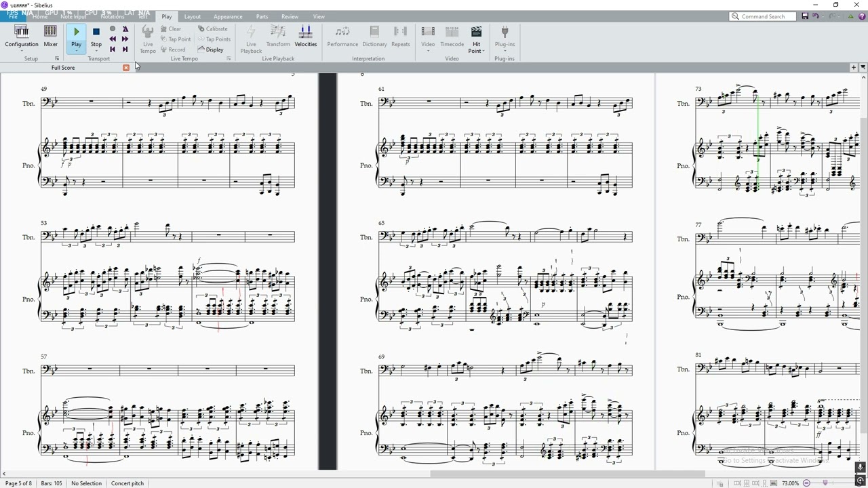
Task: Fast-forward playback in the Transport group
Action: tap(125, 39)
